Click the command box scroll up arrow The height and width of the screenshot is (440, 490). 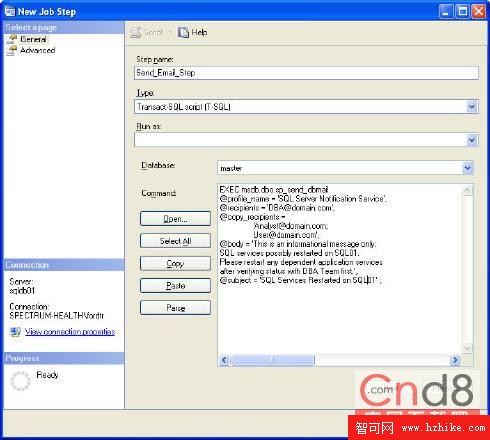[x=467, y=190]
